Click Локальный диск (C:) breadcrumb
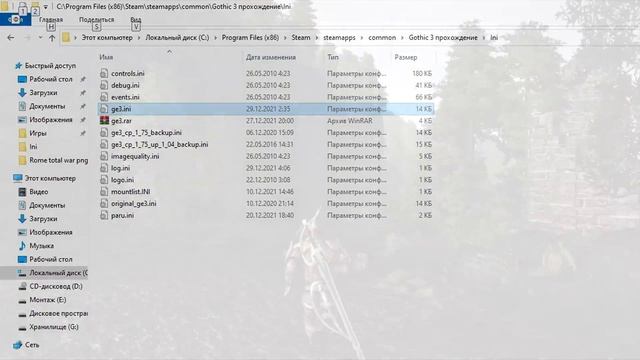The image size is (640, 360). click(177, 38)
